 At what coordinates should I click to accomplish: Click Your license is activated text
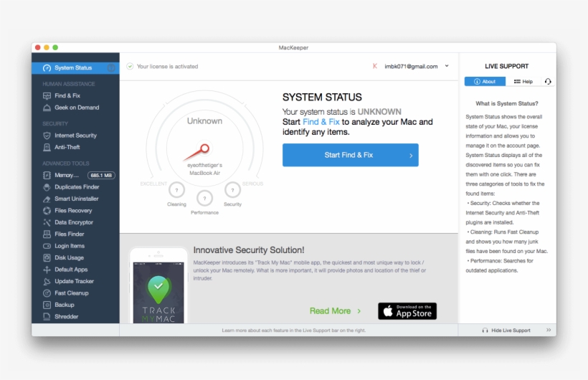(x=167, y=67)
